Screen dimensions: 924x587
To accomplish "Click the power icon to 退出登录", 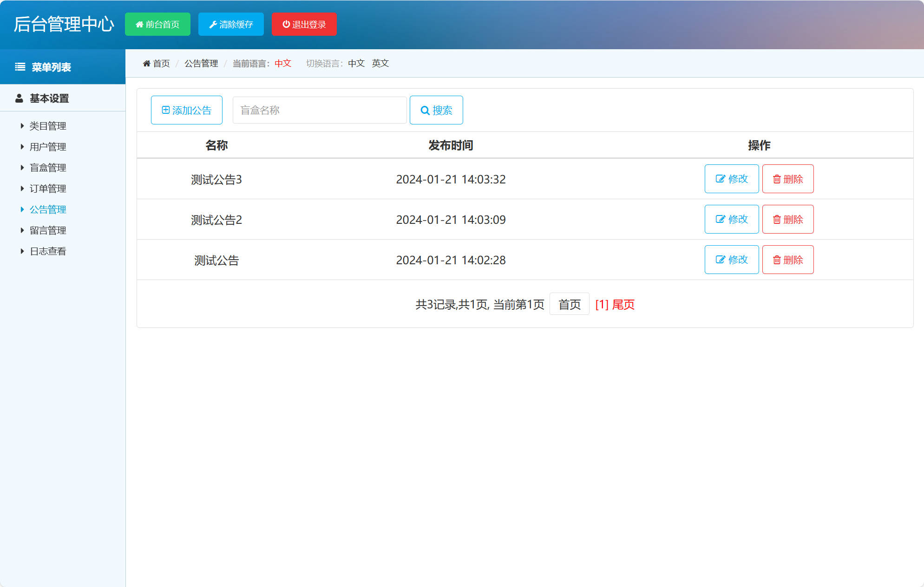I will [x=285, y=24].
